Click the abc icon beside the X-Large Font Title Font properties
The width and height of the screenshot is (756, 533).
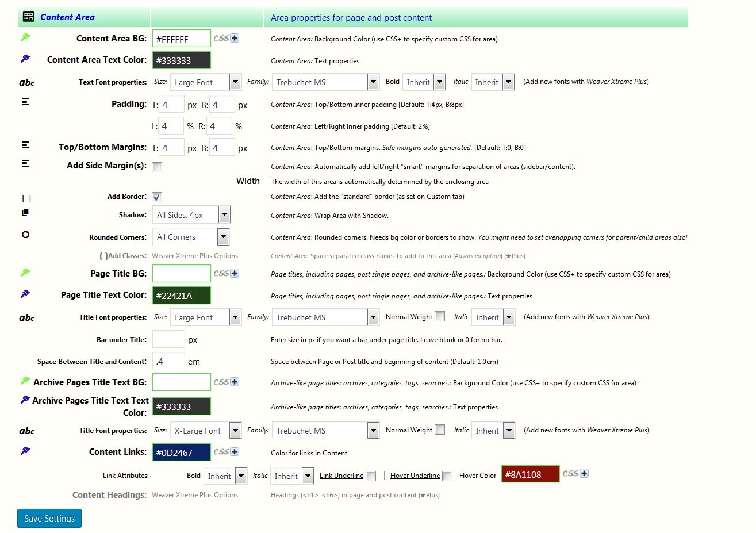[x=26, y=431]
